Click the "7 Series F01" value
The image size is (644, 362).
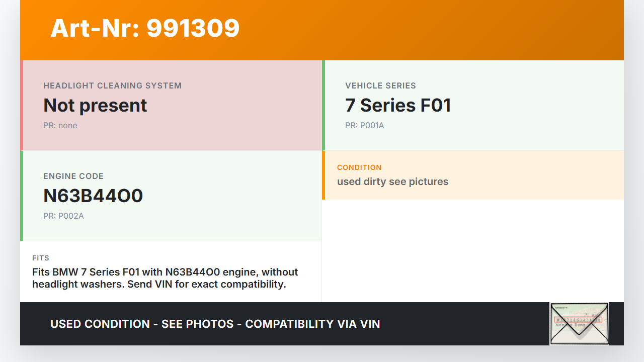pyautogui.click(x=398, y=105)
